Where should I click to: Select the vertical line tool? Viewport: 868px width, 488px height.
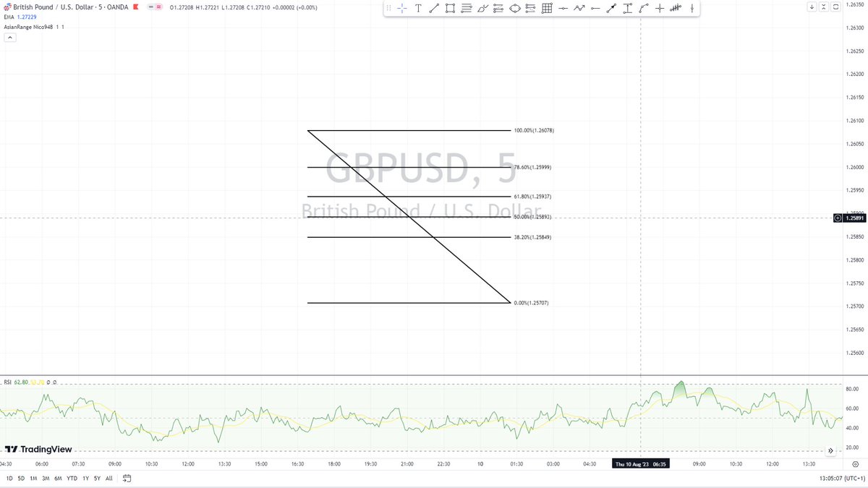[693, 9]
